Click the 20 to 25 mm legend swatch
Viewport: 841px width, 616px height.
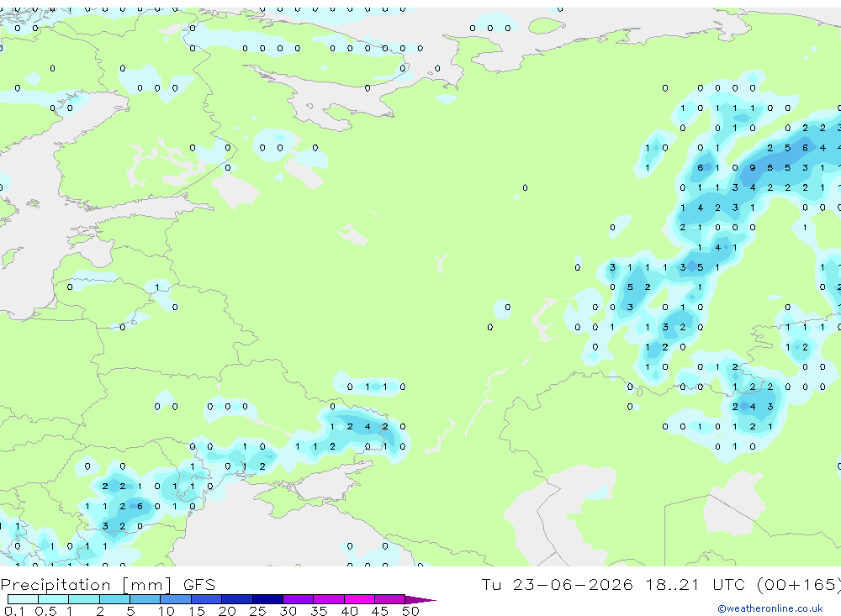coord(237,599)
